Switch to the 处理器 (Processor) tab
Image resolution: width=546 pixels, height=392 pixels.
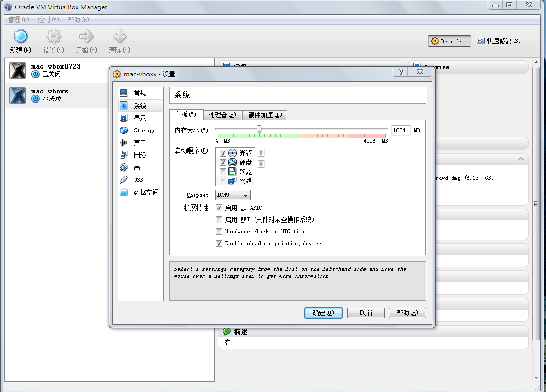click(222, 115)
